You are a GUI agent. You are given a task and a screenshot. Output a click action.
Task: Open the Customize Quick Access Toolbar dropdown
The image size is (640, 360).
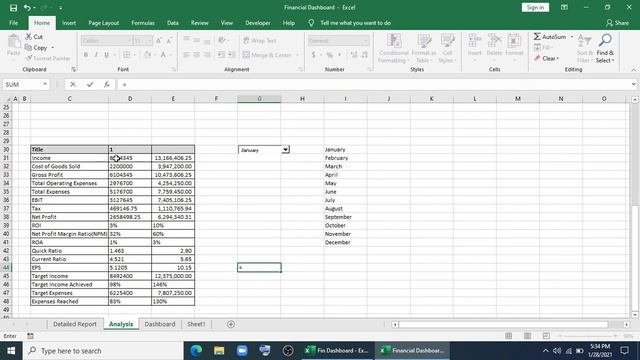tap(60, 8)
